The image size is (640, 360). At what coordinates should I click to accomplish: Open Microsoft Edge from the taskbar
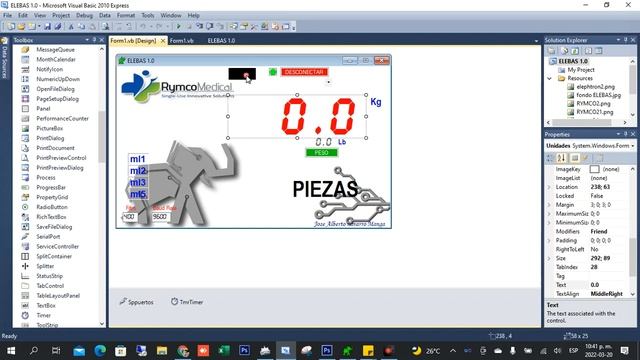[x=100, y=350]
